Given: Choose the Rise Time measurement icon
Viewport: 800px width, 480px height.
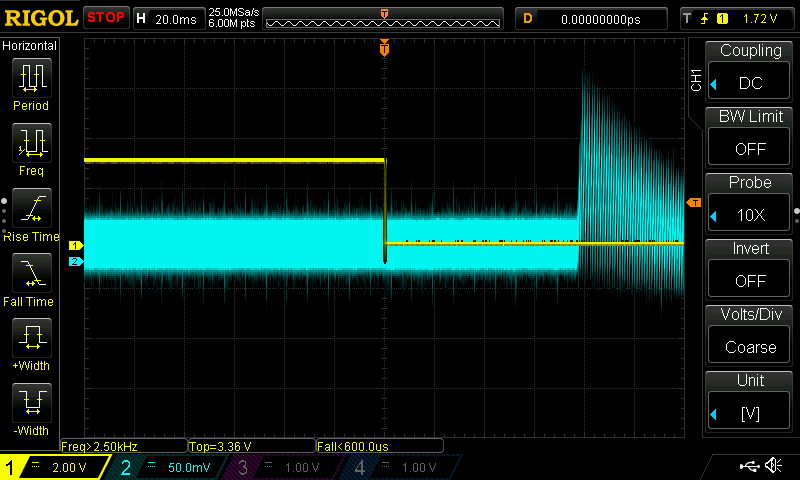Looking at the screenshot, I should [31, 209].
